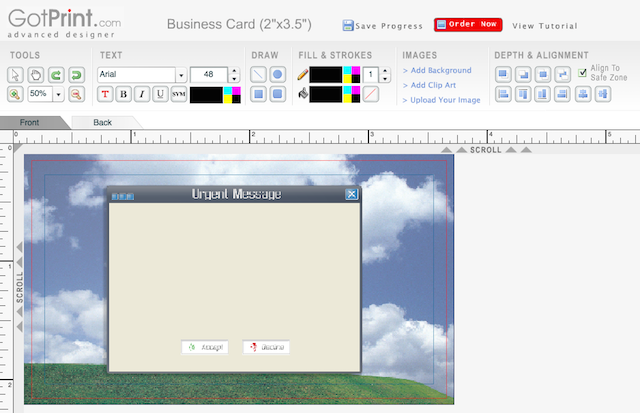640x413 pixels.
Task: Toggle bold text formatting
Action: 123,94
